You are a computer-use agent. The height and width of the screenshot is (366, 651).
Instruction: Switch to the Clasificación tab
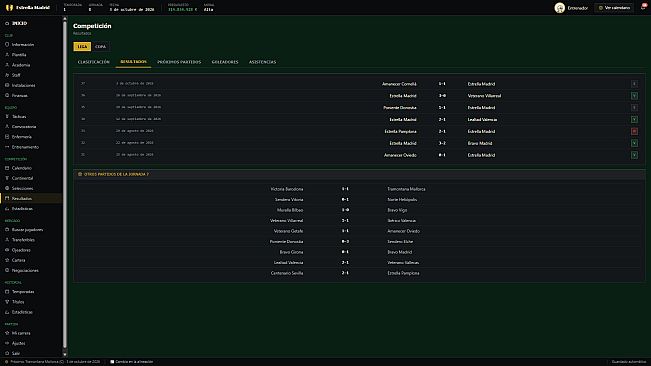click(x=94, y=62)
